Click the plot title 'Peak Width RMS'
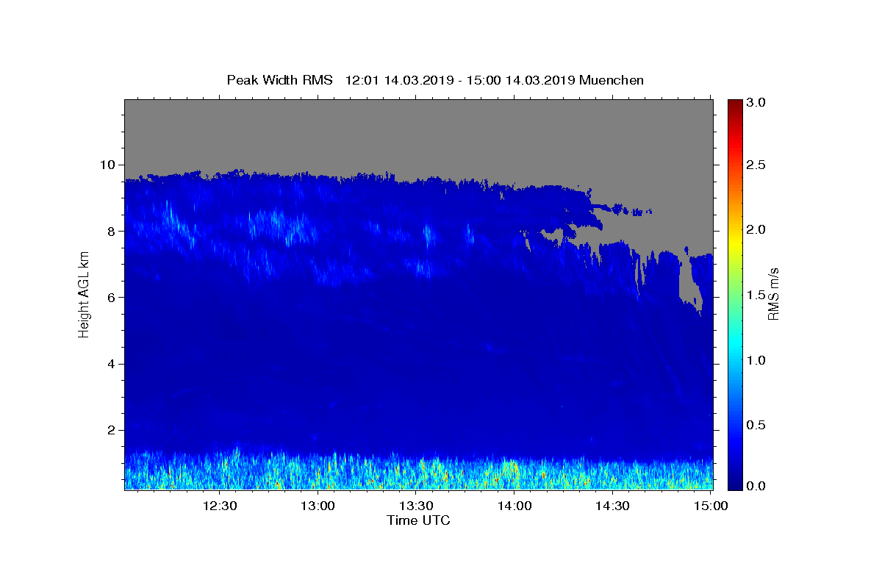 pos(280,80)
